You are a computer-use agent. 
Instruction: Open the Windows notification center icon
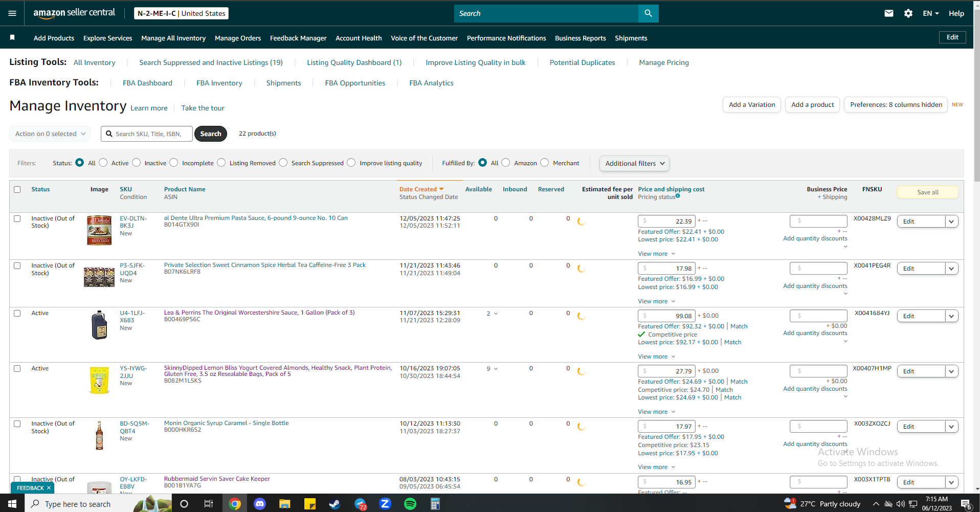pos(966,504)
